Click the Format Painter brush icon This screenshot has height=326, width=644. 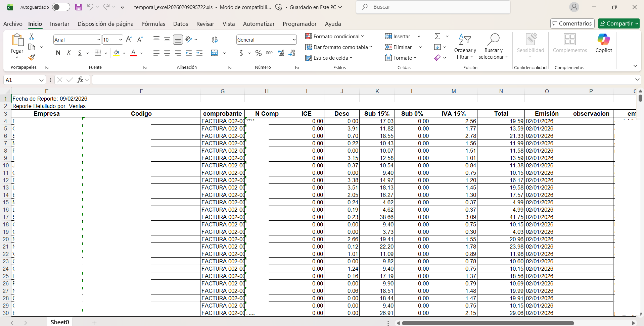tap(32, 58)
